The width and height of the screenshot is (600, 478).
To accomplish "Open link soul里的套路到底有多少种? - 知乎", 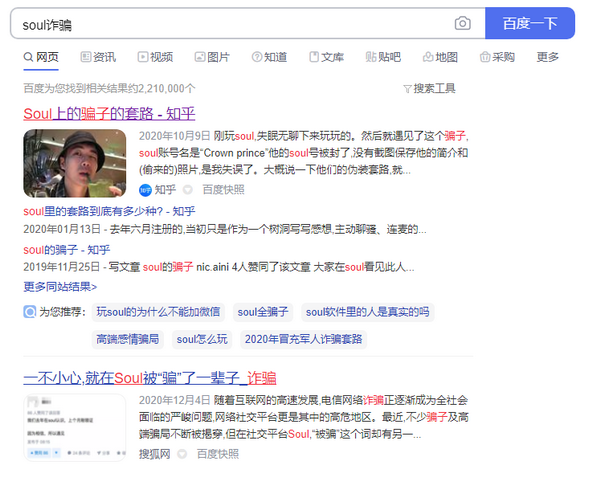I will (109, 211).
